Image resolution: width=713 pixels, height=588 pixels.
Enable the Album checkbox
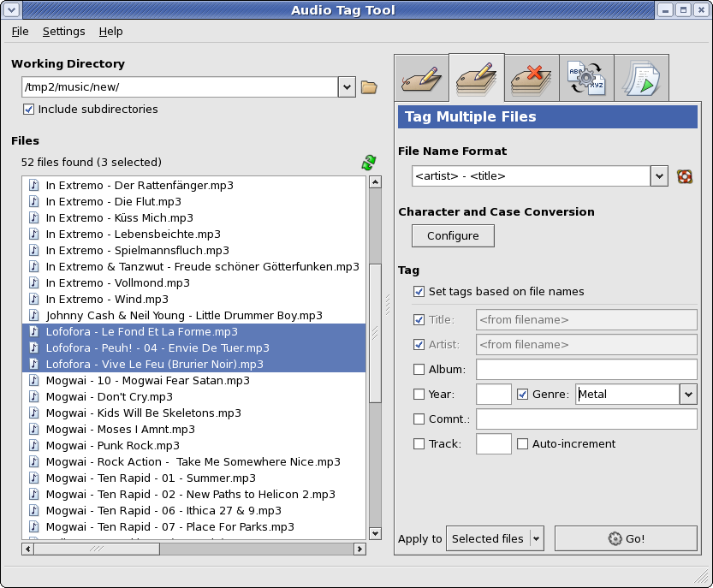419,369
